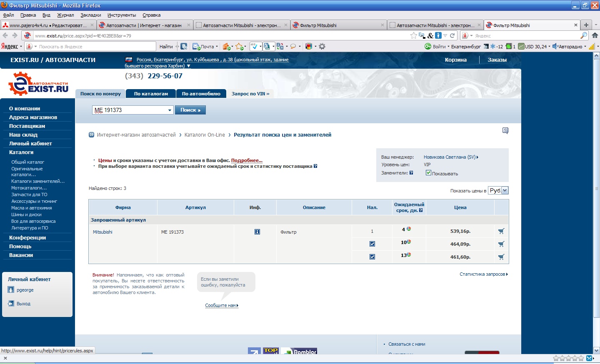Open the Почта mail button in Yandex bar
Viewport: 600px width, 364px height.
(203, 46)
